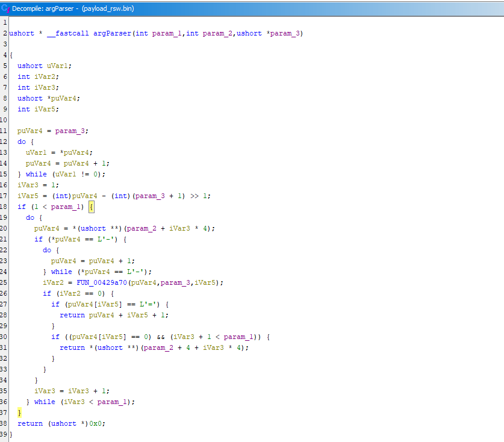Click the FUN_00429a70 function call
Image resolution: width=504 pixels, height=442 pixels.
click(102, 282)
